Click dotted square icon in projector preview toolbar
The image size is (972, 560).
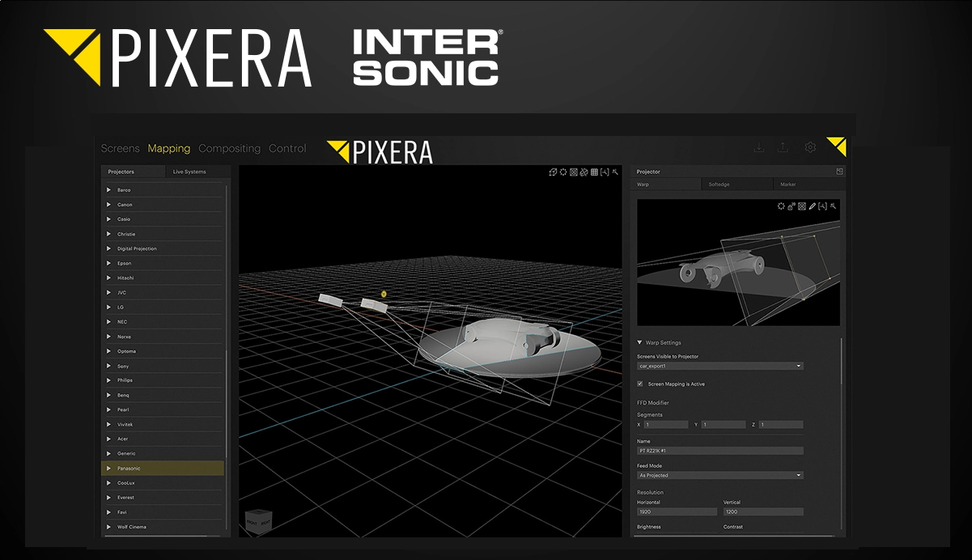802,206
